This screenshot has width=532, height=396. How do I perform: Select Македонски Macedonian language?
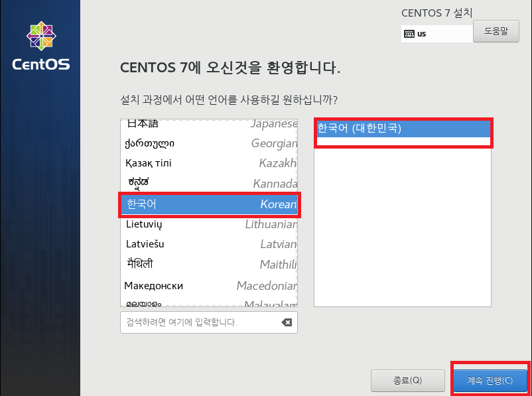pos(209,286)
